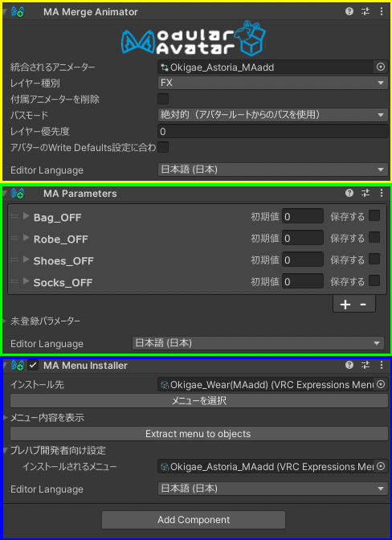392x540 pixels.
Task: Open MA Parameters context menu
Action: 382,193
